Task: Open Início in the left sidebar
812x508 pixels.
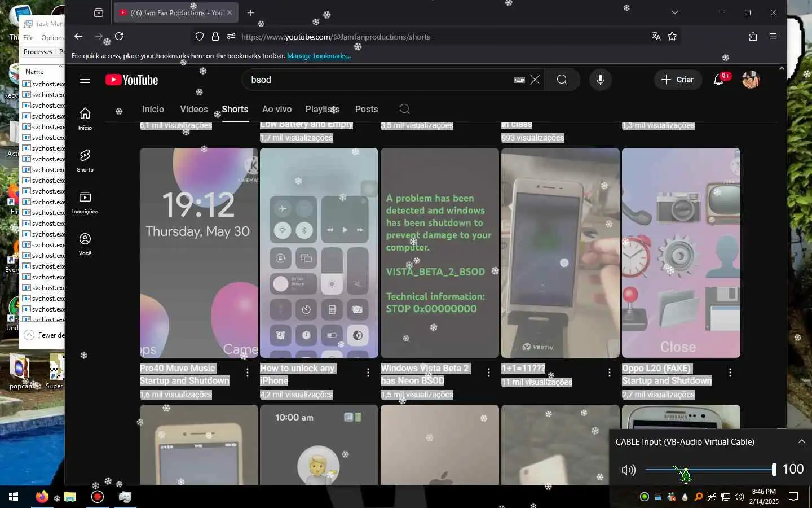Action: (85, 119)
